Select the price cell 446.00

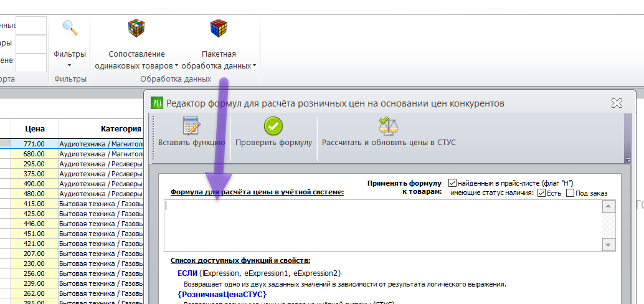[34, 224]
